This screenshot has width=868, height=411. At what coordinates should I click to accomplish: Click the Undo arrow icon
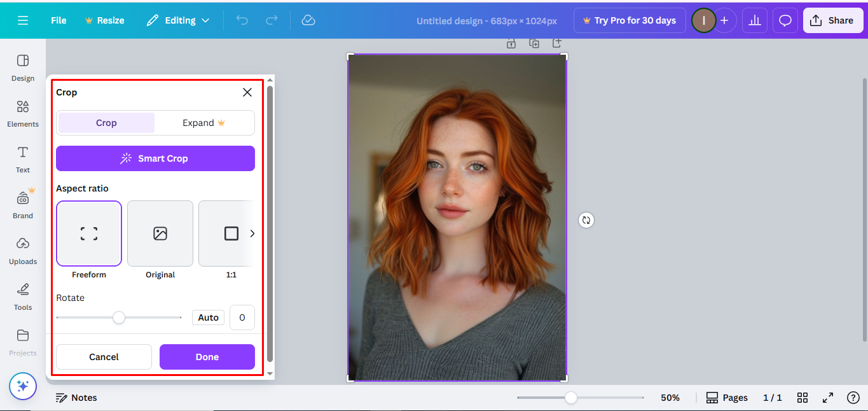point(242,20)
